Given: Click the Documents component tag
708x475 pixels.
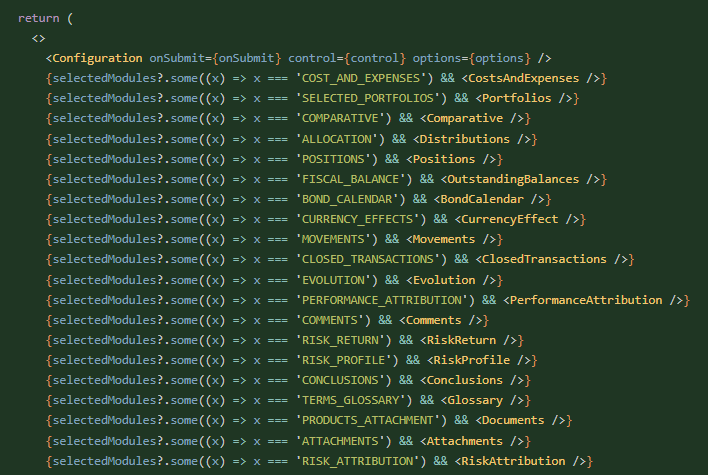Looking at the screenshot, I should click(x=513, y=420).
